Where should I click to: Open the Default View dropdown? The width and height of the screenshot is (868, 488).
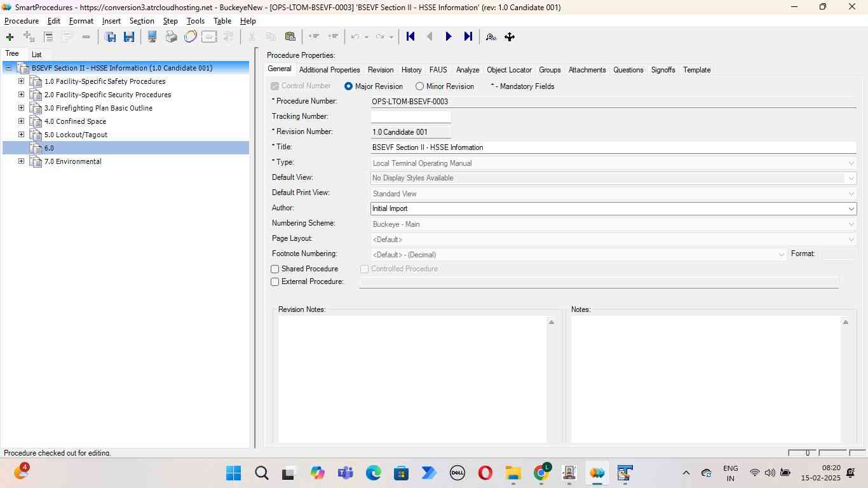[851, 179]
